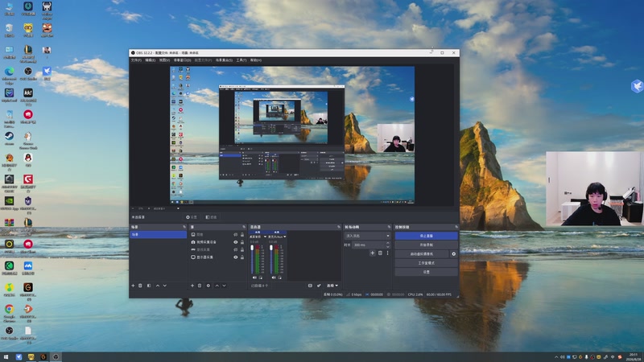Image resolution: width=644 pixels, height=362 pixels.
Task: Open the 编辑(E) menu
Action: pos(151,60)
